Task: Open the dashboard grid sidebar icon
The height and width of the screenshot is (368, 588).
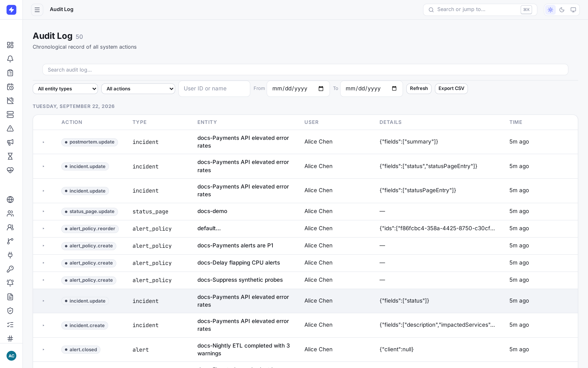Action: [x=10, y=45]
